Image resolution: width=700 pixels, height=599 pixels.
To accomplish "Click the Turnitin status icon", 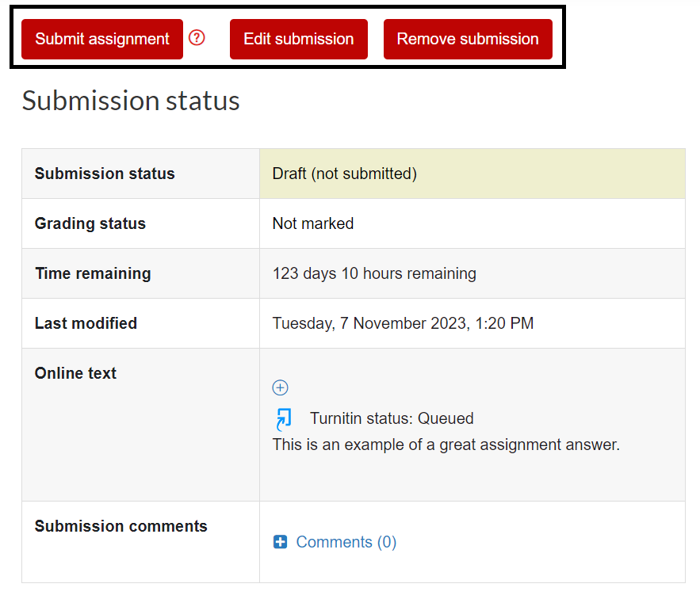I will pyautogui.click(x=284, y=420).
